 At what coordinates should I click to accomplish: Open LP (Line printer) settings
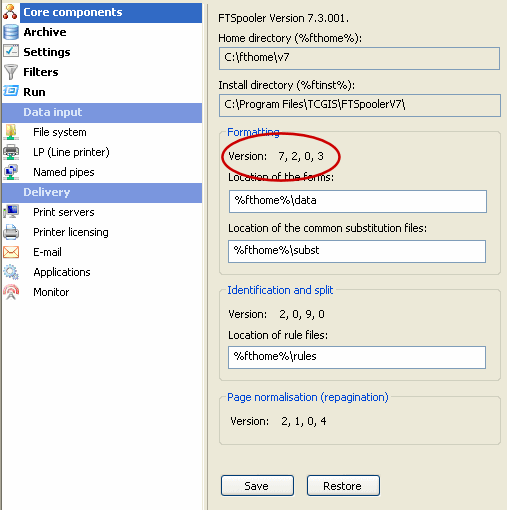(71, 152)
